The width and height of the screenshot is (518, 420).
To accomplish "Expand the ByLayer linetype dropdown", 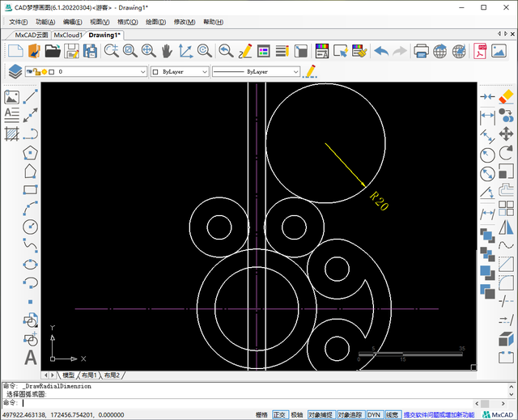I will click(x=255, y=72).
